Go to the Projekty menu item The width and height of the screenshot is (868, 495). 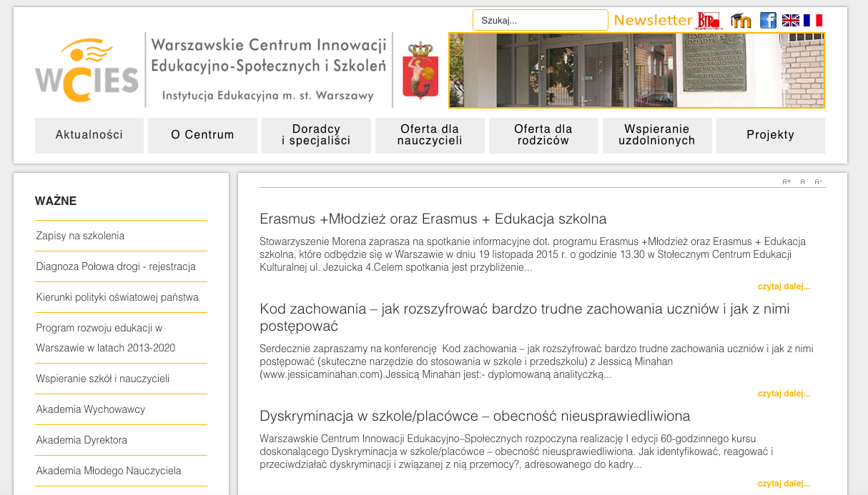[x=770, y=135]
